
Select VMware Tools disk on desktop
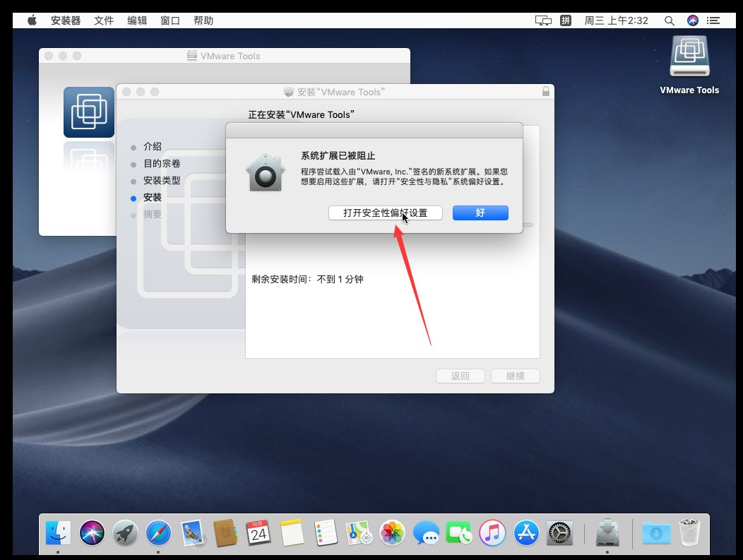[689, 56]
